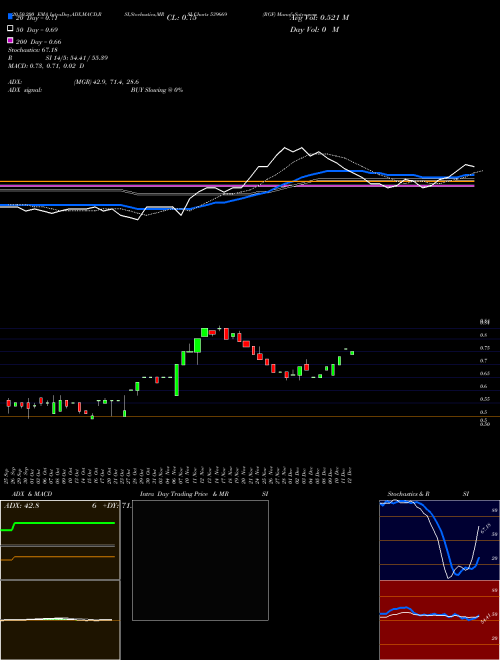Click the 'Day Vol: 0 M' label
Image resolution: width=500 pixels, height=660 pixels.
point(314,30)
